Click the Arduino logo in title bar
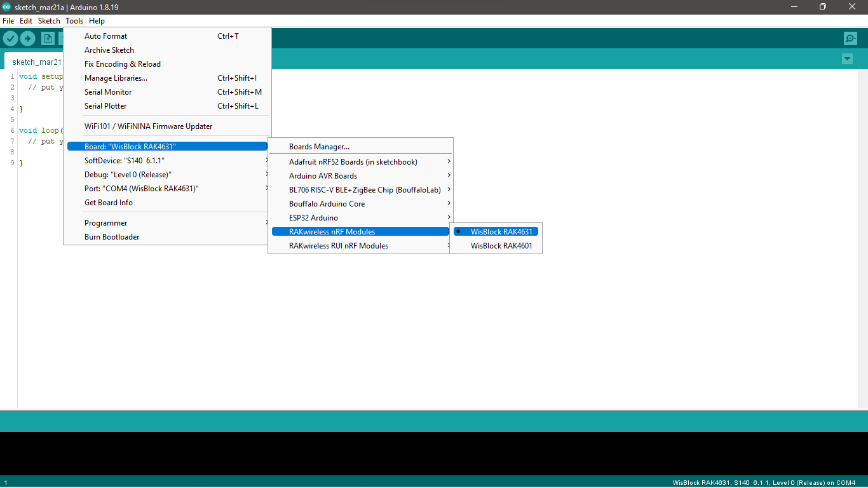 [7, 7]
